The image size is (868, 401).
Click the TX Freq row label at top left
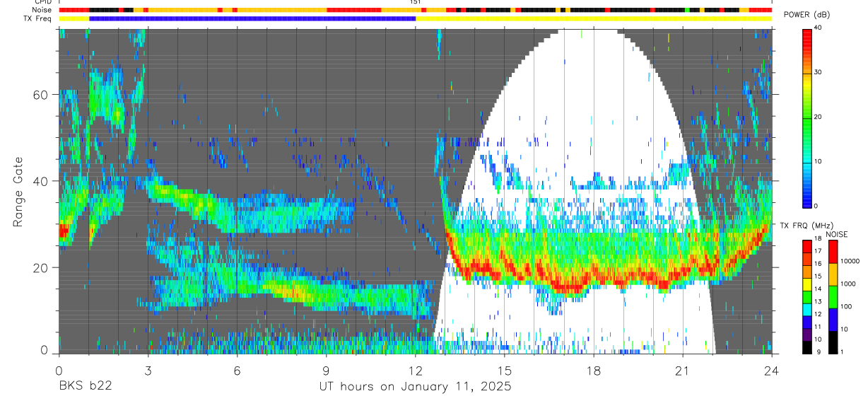click(38, 18)
